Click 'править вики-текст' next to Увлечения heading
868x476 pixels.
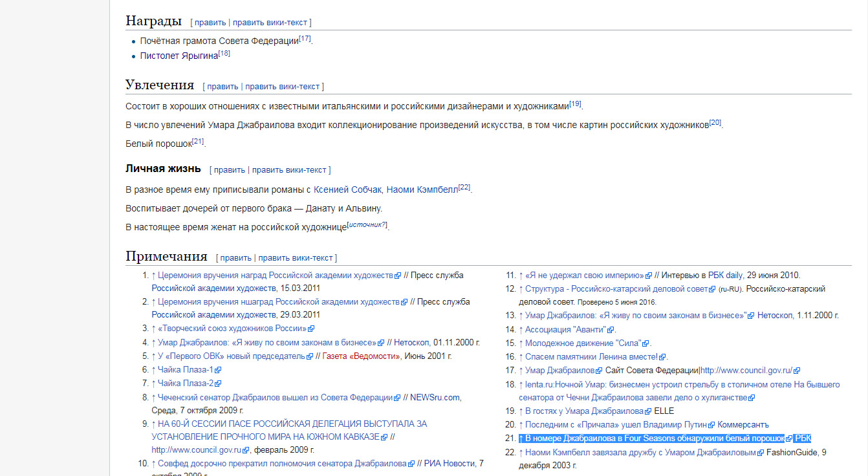282,86
